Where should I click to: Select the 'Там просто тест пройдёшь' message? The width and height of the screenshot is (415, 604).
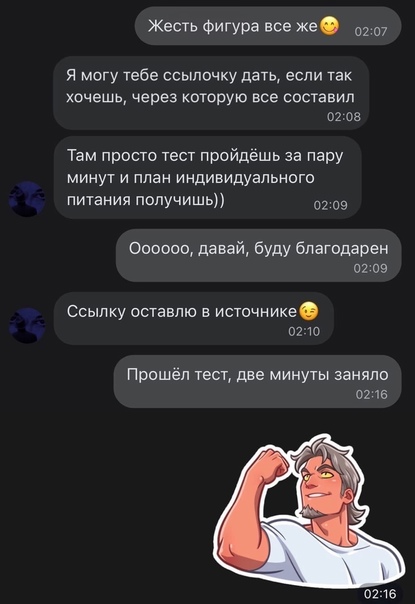click(x=207, y=178)
